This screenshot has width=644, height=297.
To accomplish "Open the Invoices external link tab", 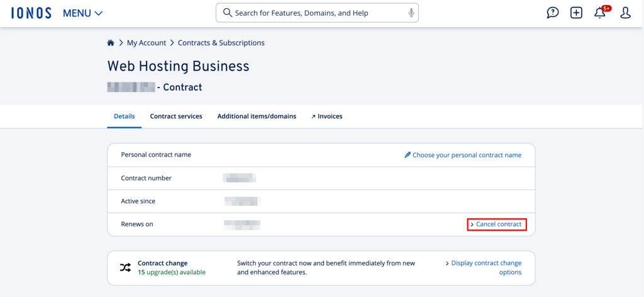I will [327, 116].
